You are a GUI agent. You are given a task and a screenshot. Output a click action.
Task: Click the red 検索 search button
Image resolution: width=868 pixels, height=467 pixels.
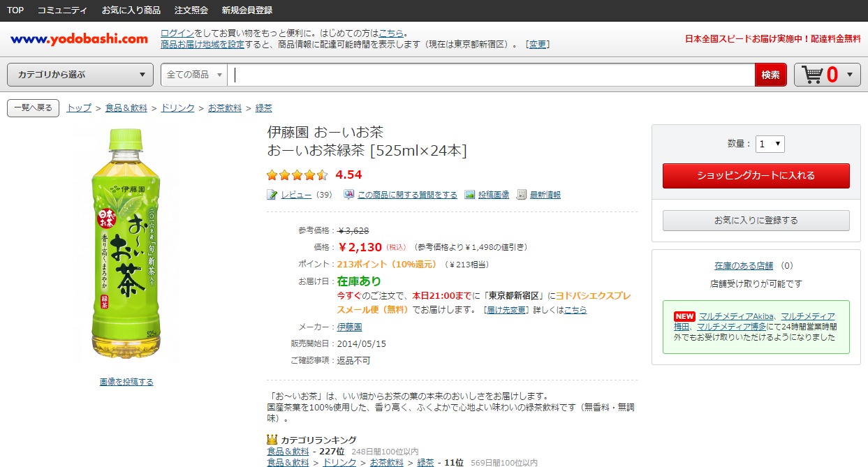click(x=771, y=75)
